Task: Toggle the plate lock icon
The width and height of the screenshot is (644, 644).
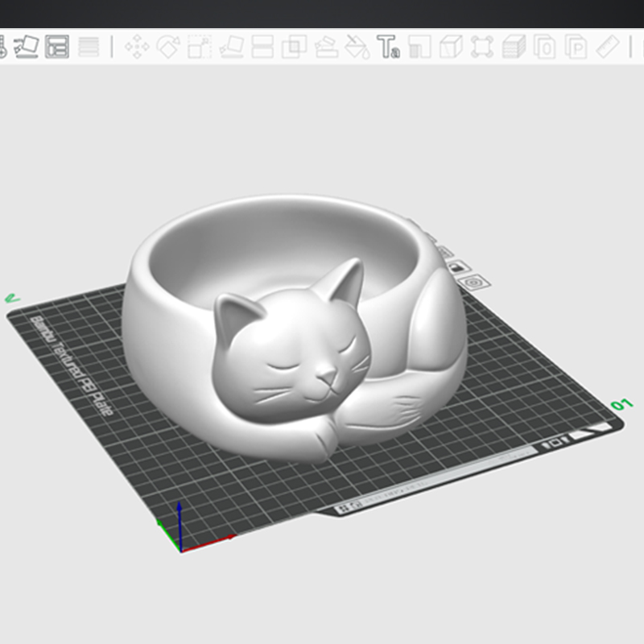Action: pyautogui.click(x=458, y=268)
